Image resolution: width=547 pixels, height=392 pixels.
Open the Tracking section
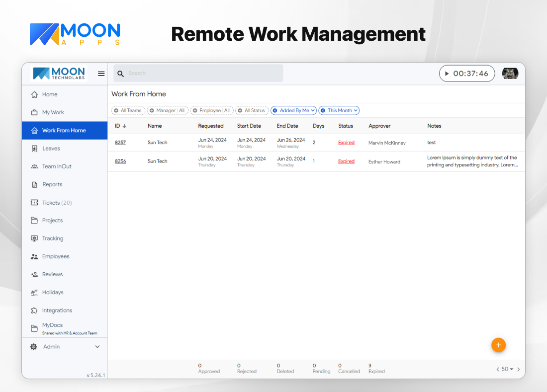(x=65, y=238)
